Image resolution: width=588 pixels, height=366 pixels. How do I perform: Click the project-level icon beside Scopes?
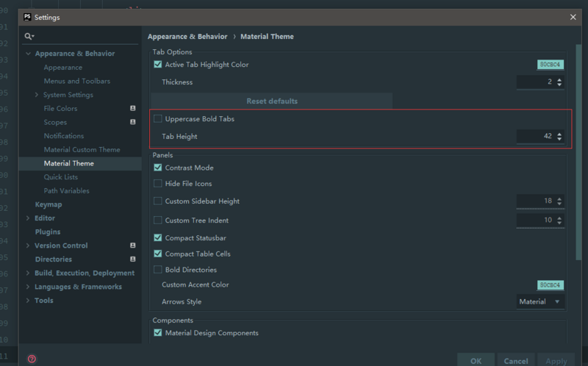point(133,122)
